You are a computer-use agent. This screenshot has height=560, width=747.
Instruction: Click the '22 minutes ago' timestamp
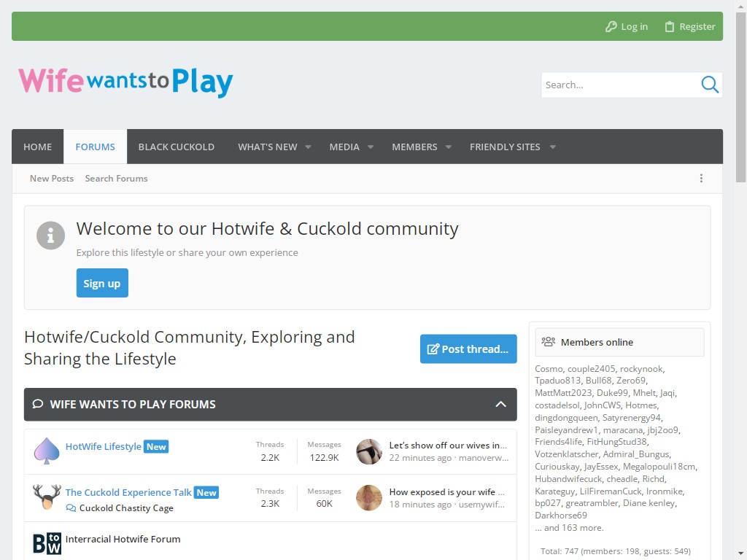click(x=420, y=458)
